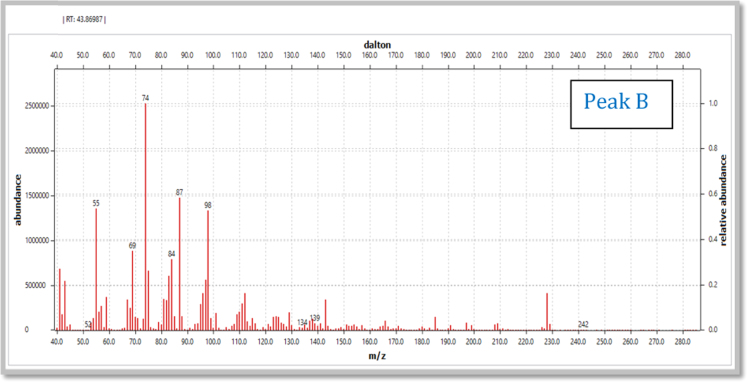
Task: Click the peak label 98
Action: coord(208,205)
